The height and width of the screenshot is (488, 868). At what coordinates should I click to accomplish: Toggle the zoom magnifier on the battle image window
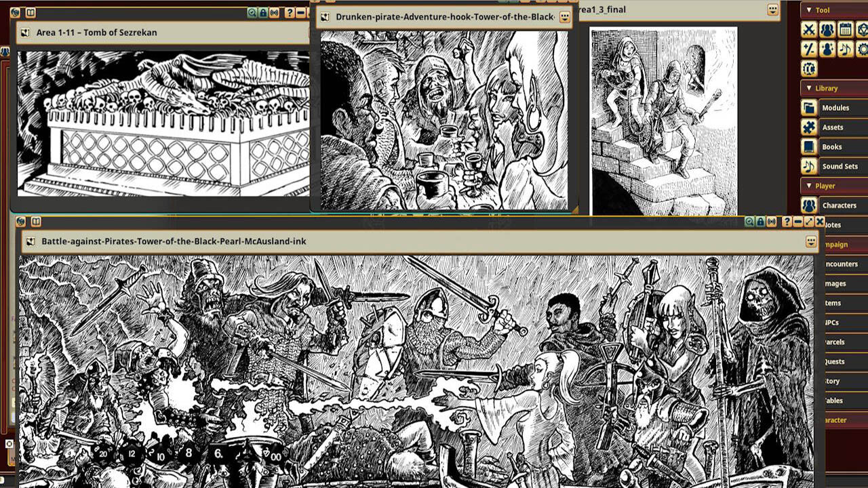coord(749,222)
